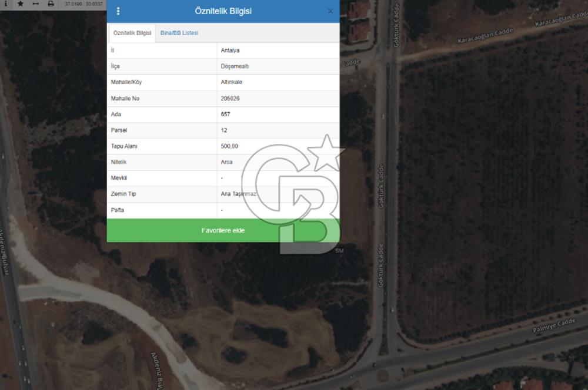Click the coordinate readout in the toolbar

tap(83, 4)
